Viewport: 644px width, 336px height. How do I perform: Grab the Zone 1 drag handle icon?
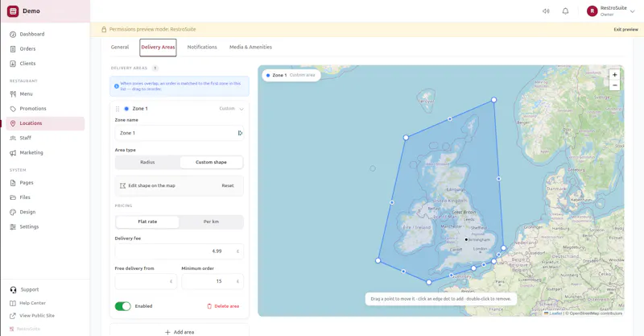[118, 109]
